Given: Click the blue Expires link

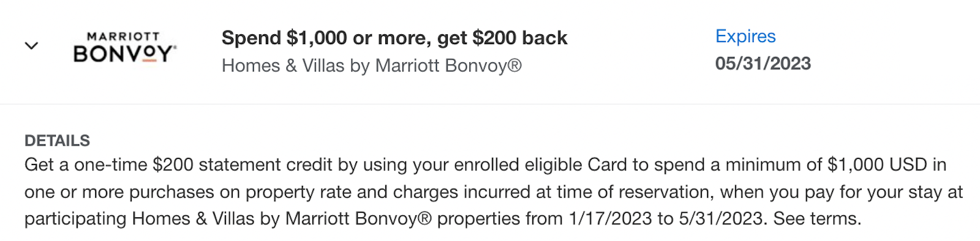Looking at the screenshot, I should (x=745, y=36).
